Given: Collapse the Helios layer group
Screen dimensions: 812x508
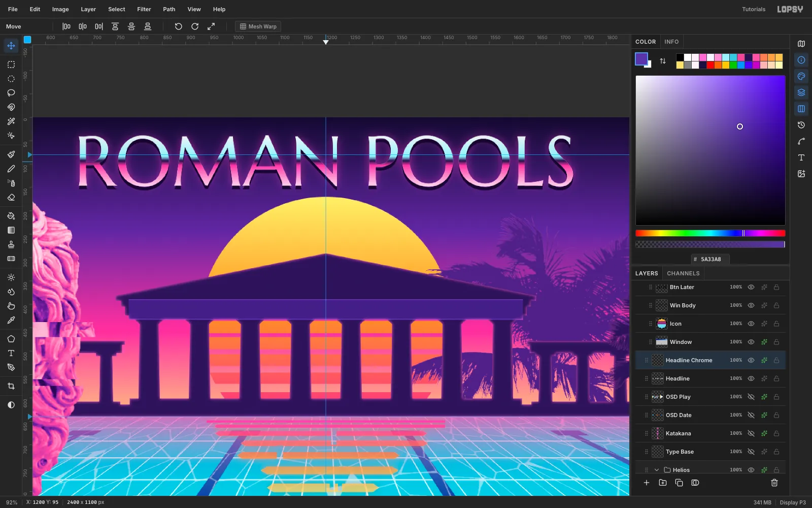Looking at the screenshot, I should click(x=657, y=470).
